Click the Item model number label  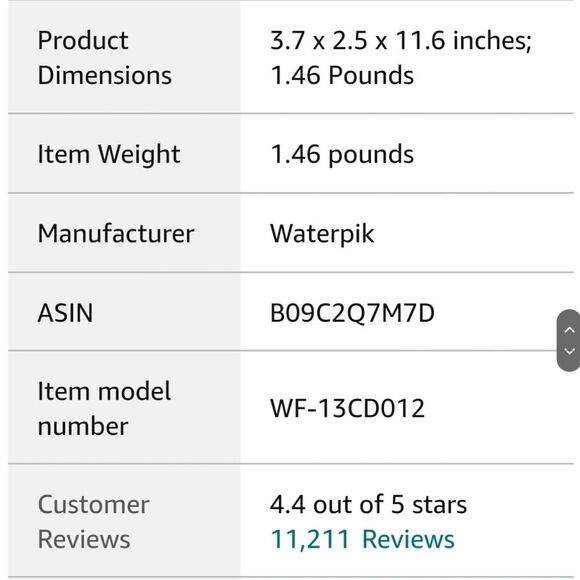click(104, 408)
